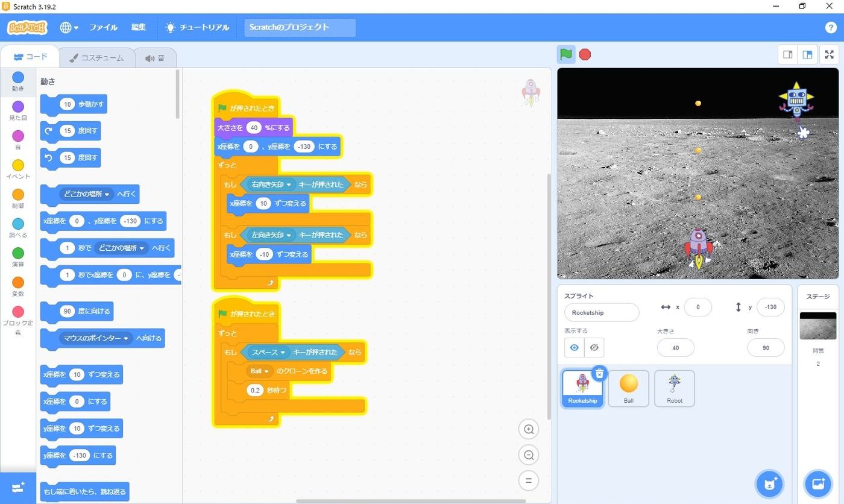Image resolution: width=844 pixels, height=504 pixels.
Task: Click the sprite 大きさ size field
Action: pos(675,348)
